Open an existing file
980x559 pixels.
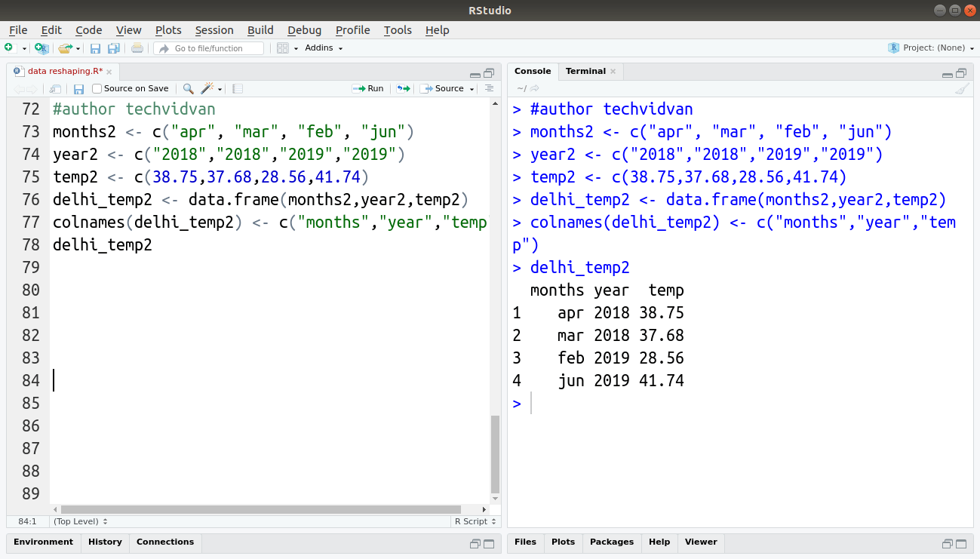64,48
